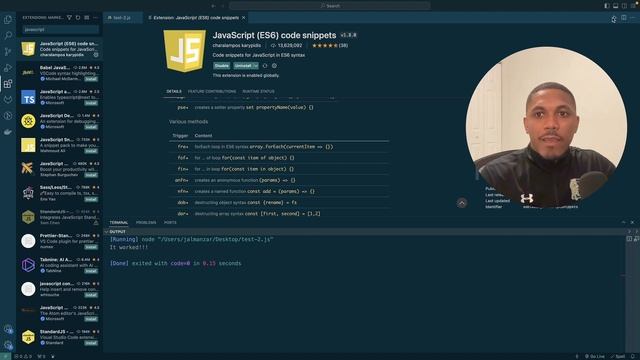640x360 pixels.
Task: Open the extension page settings gear
Action: pos(274,66)
